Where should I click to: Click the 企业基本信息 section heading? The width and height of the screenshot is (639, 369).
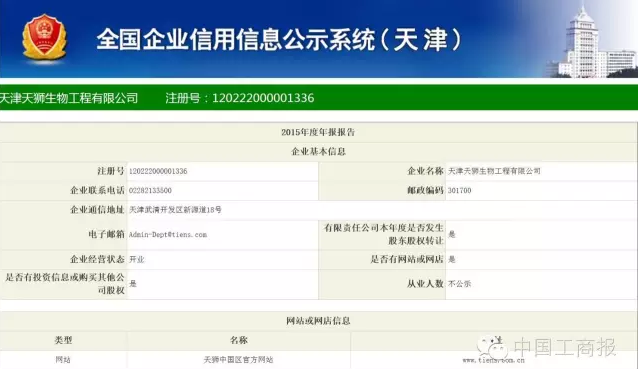pos(318,152)
